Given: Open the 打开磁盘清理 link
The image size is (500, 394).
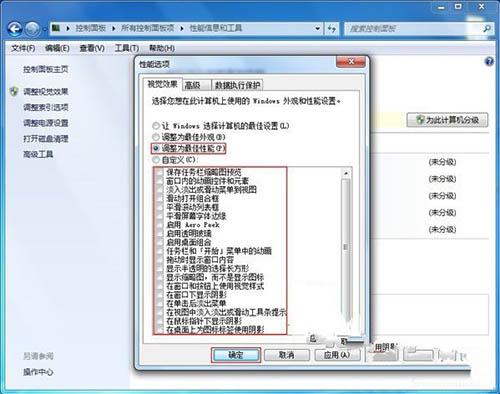Looking at the screenshot, I should [46, 138].
